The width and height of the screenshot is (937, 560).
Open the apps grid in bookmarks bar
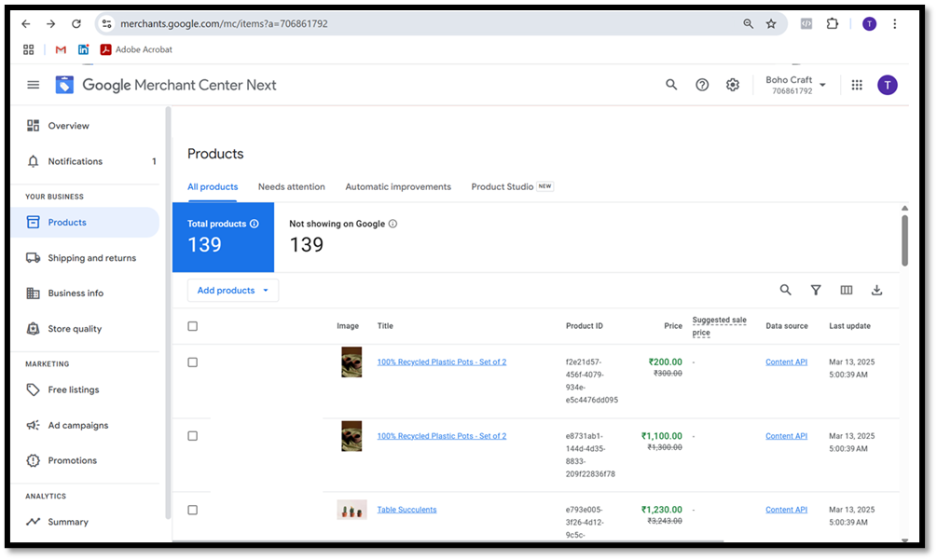pos(28,49)
